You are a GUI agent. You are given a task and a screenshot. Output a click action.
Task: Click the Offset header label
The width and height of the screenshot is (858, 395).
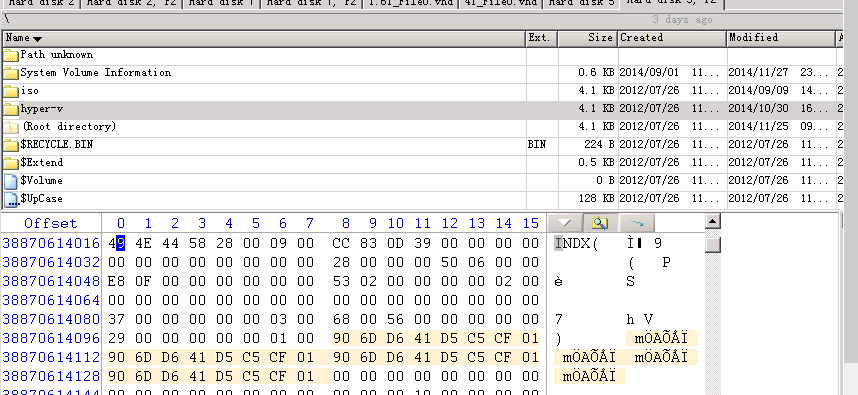click(x=50, y=223)
